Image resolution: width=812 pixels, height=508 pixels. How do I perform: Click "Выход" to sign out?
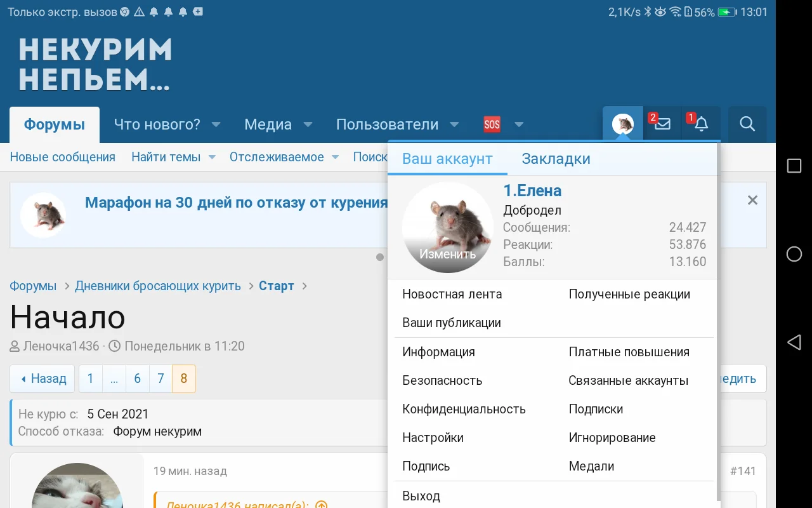pyautogui.click(x=421, y=495)
